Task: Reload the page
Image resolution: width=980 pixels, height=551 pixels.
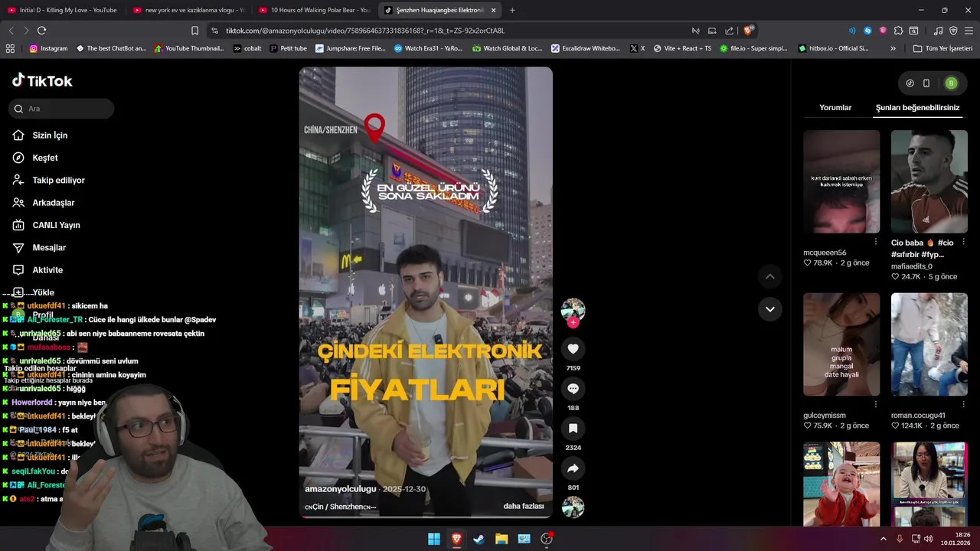Action: coord(41,31)
